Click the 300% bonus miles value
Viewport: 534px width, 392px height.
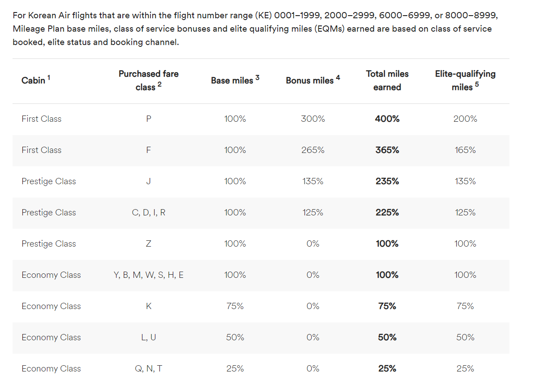click(x=313, y=119)
